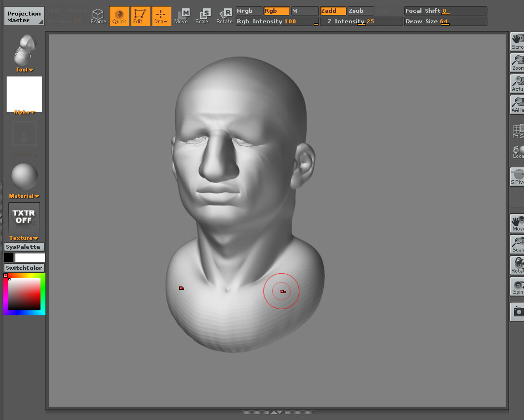The image size is (524, 420).
Task: Select the white Alpha thumbnail
Action: point(24,94)
